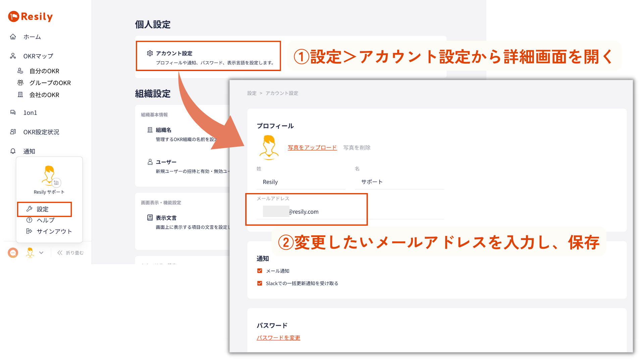Select the グループのOKR group icon
644x362 pixels.
click(20, 82)
